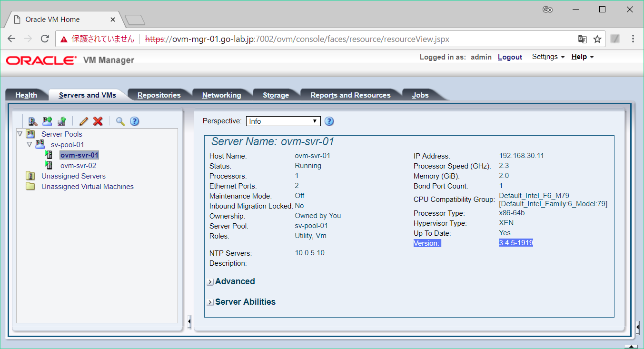The image size is (644, 349).
Task: Collapse navigation pane with splitter arrow
Action: pyautogui.click(x=189, y=322)
